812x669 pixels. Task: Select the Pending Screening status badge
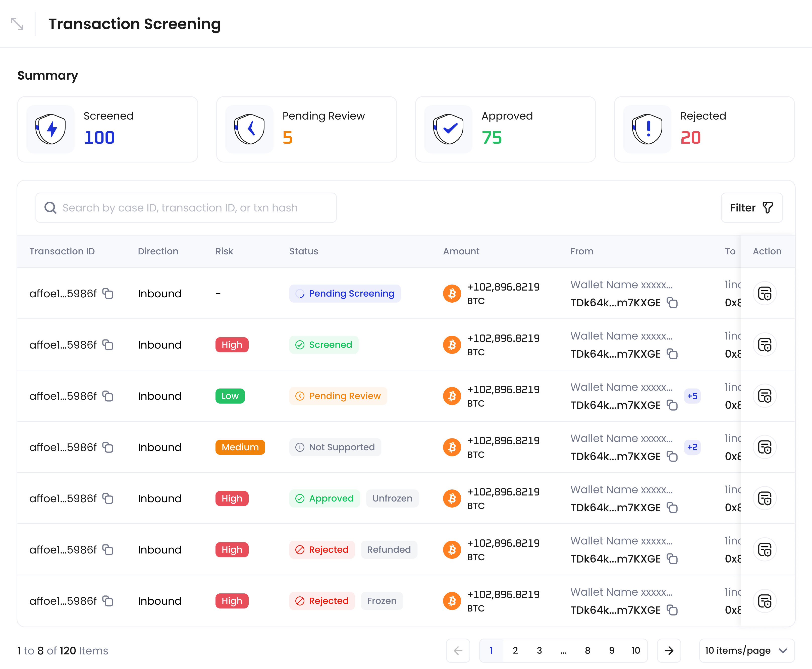tap(345, 293)
